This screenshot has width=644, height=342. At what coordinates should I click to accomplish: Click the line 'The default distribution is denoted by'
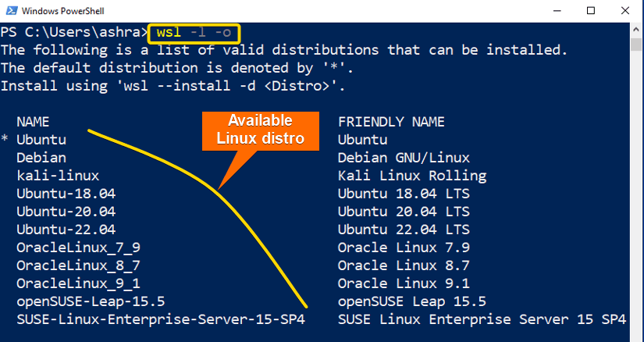[x=177, y=68]
